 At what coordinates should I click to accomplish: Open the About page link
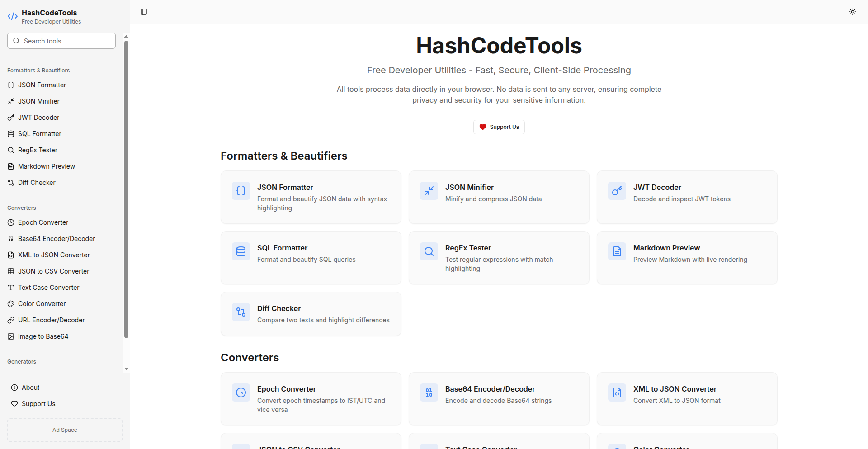point(30,387)
